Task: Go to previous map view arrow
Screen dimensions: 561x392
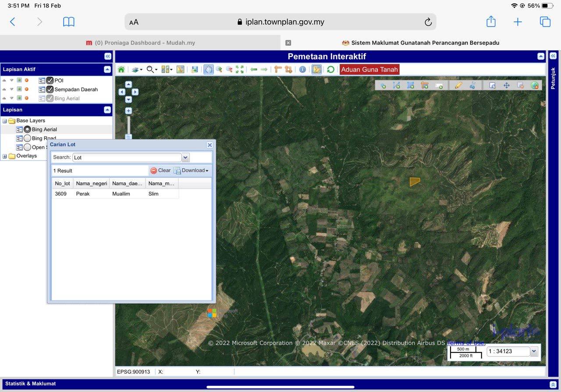Action: [254, 69]
